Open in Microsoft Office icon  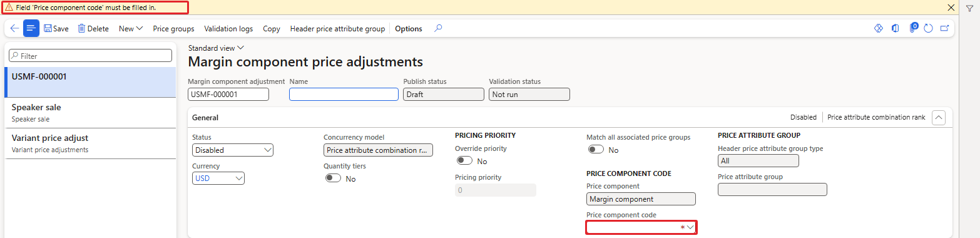896,28
